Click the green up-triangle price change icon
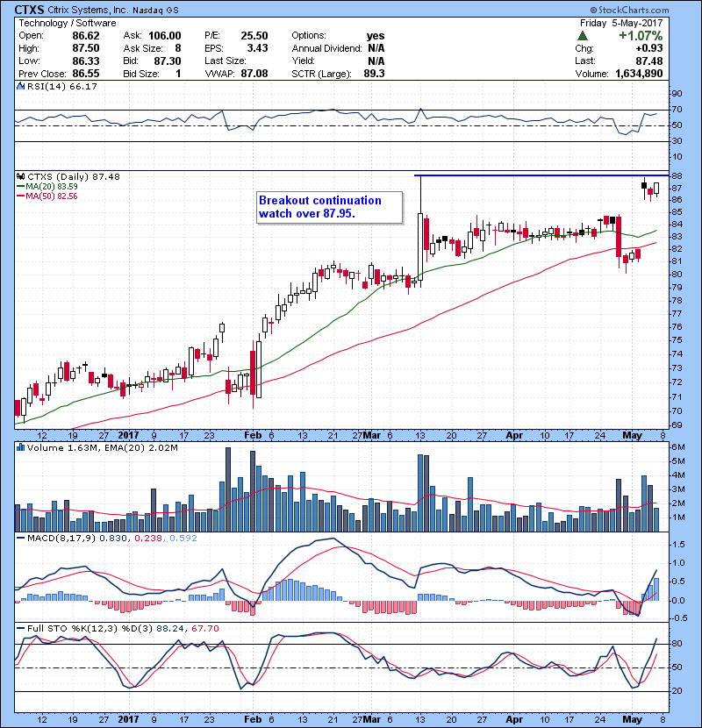 pos(582,36)
